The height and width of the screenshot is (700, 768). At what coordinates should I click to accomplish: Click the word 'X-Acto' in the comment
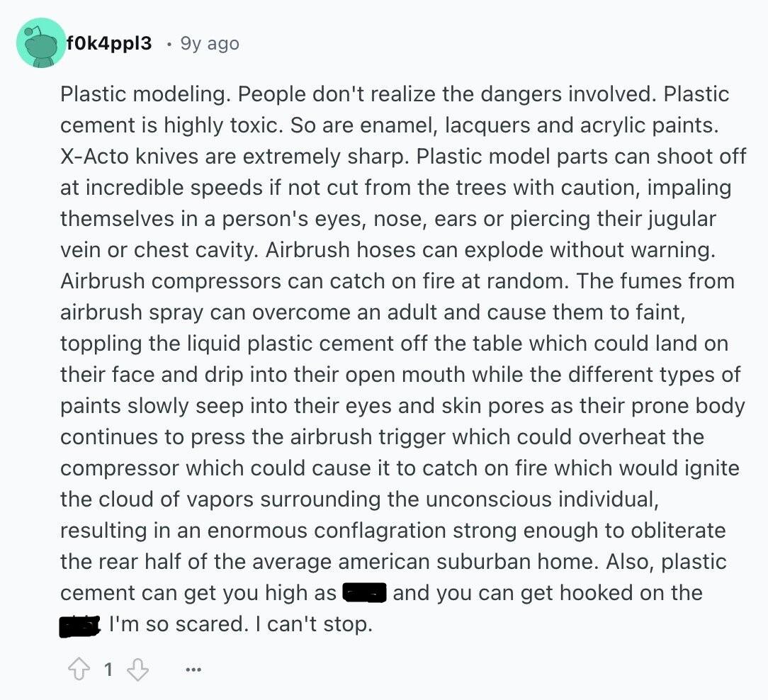94,157
